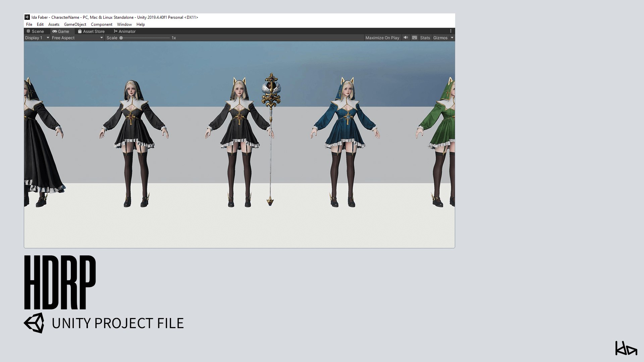Screen dimensions: 644x362
Task: Open the panel options three-dot menu
Action: pos(451,31)
